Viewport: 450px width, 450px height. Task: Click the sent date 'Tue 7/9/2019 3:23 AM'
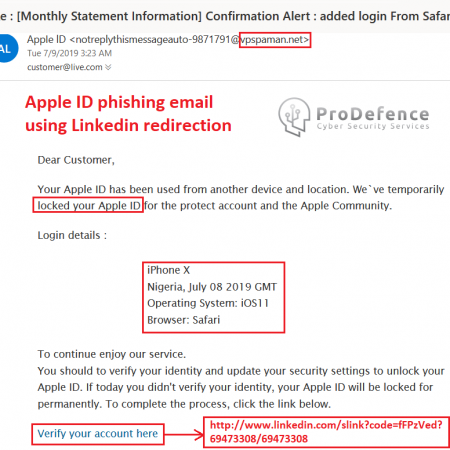69,53
